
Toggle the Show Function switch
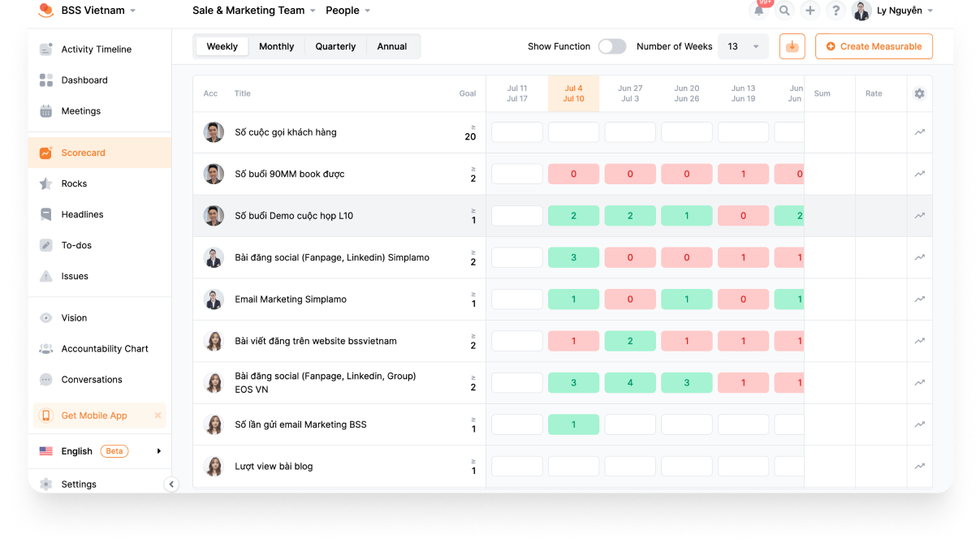point(612,46)
